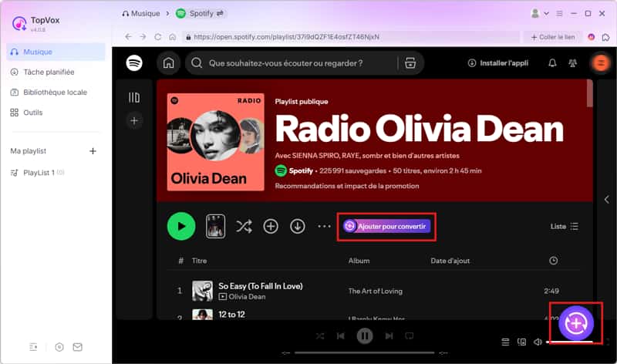Switch service via Spotify breadcrumb tab
617x364 pixels.
pos(200,13)
